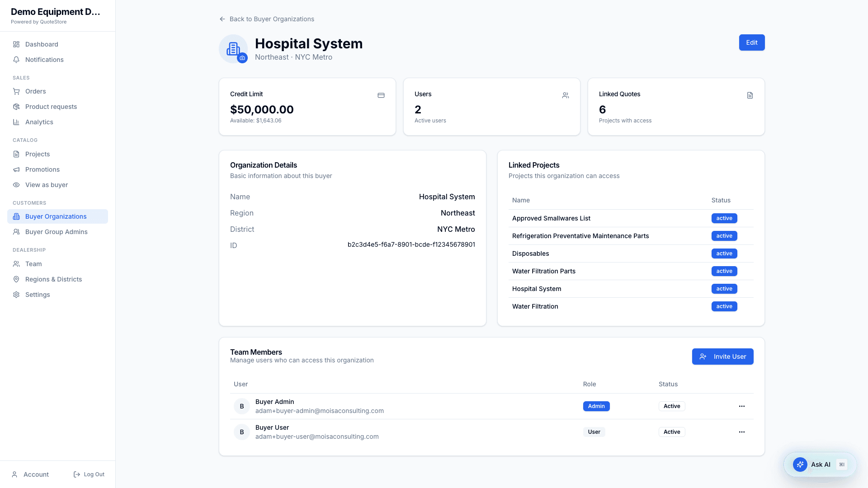Click the Notifications bell icon
The image size is (868, 488).
pos(16,60)
